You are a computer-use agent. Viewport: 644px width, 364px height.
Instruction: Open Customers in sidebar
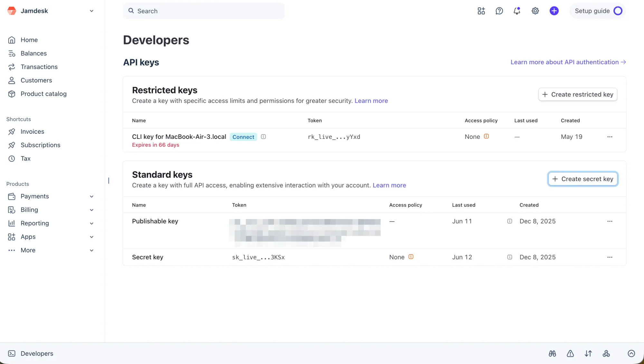point(36,81)
